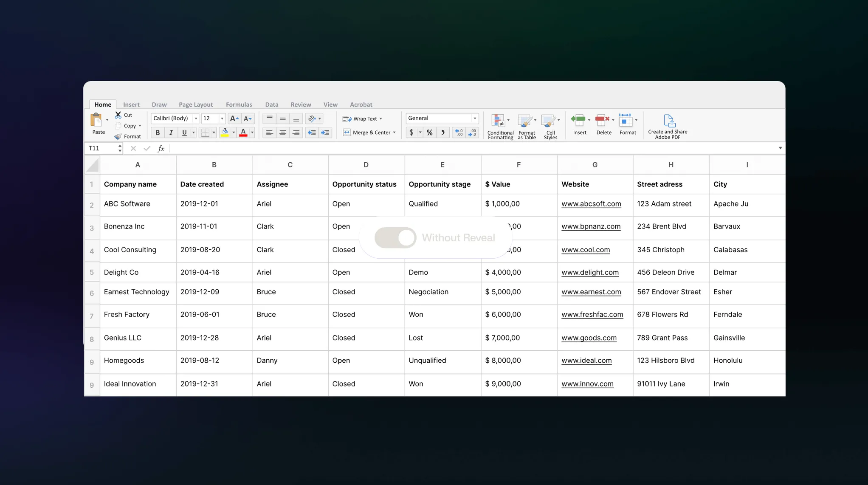Toggle underline formatting

184,133
